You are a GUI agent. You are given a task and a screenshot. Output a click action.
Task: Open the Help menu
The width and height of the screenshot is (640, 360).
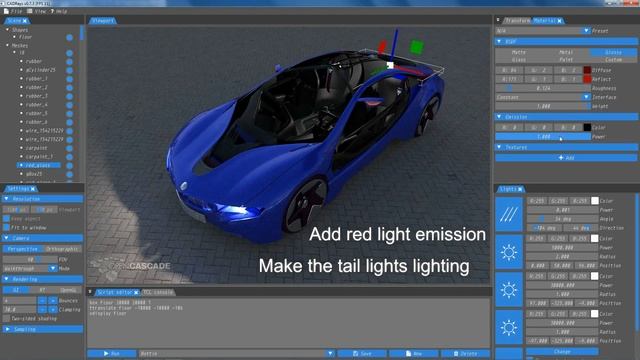[59, 11]
